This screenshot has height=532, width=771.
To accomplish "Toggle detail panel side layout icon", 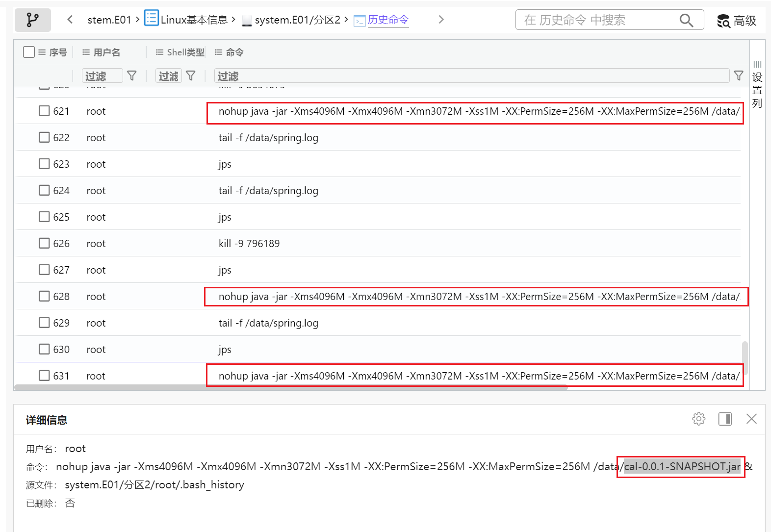I will [x=725, y=419].
